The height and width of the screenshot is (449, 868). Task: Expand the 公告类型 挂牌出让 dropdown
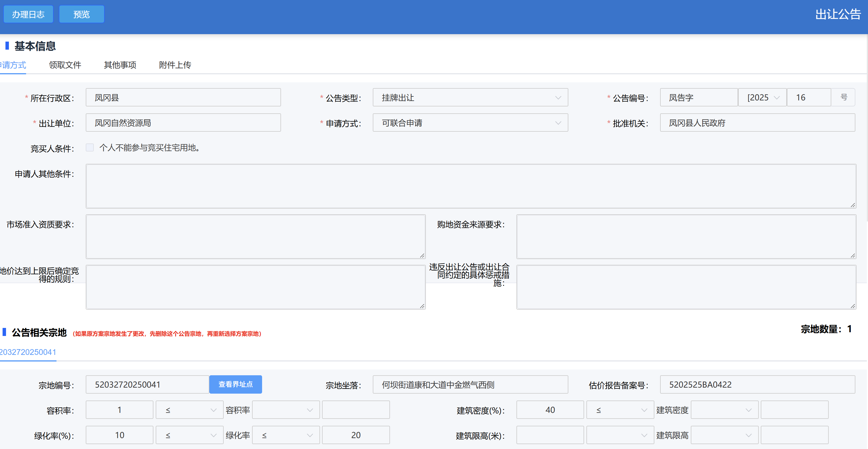pos(470,98)
